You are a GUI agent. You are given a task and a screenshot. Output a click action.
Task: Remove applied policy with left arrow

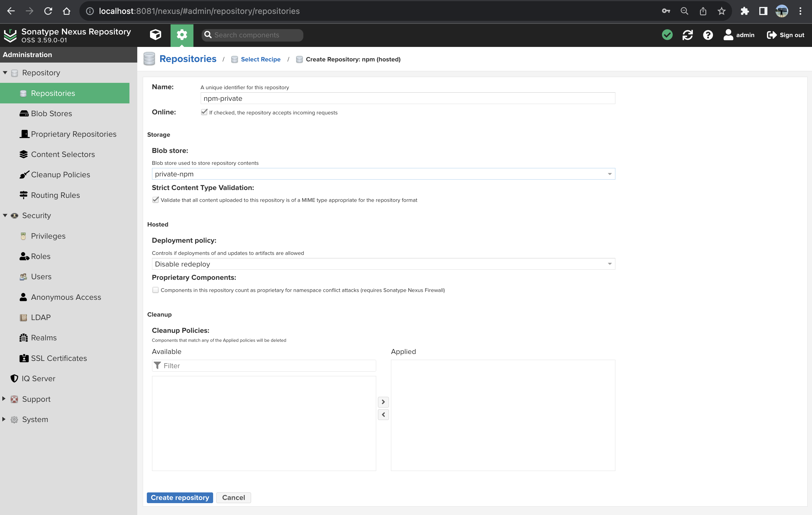(383, 414)
